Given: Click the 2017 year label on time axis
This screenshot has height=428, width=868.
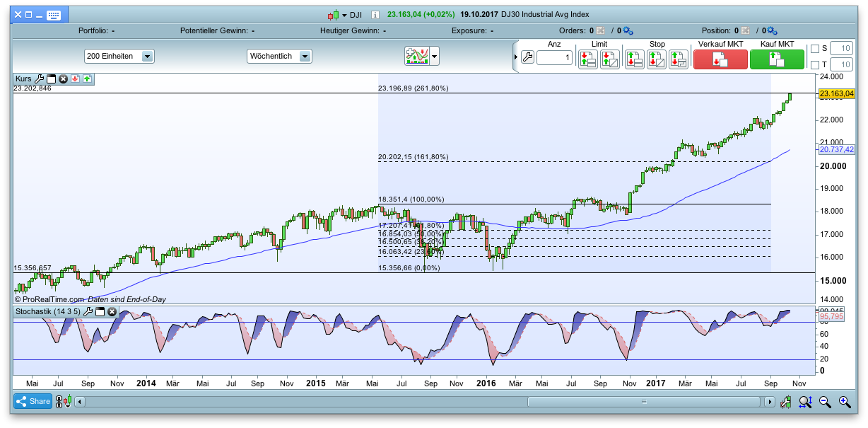Looking at the screenshot, I should point(655,383).
